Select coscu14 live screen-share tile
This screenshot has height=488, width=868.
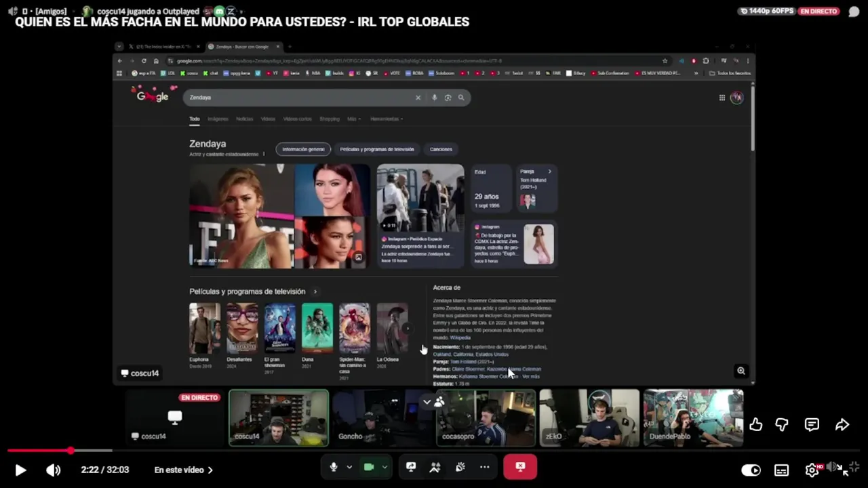click(175, 418)
